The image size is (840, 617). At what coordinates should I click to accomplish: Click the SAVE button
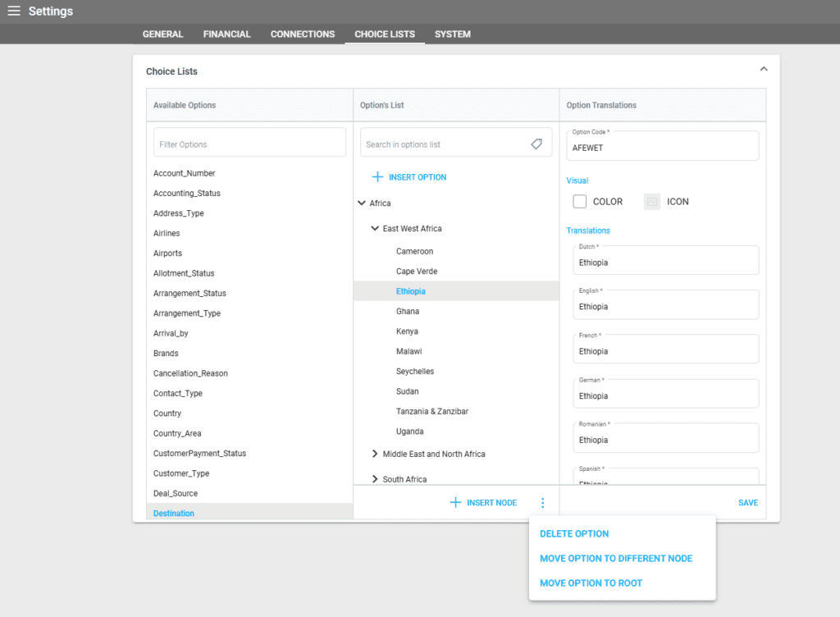click(747, 503)
